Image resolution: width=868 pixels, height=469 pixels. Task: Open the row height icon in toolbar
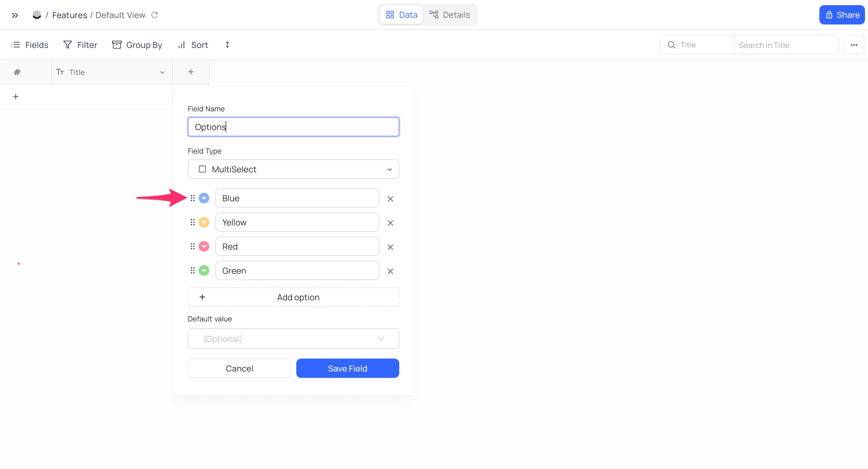227,45
